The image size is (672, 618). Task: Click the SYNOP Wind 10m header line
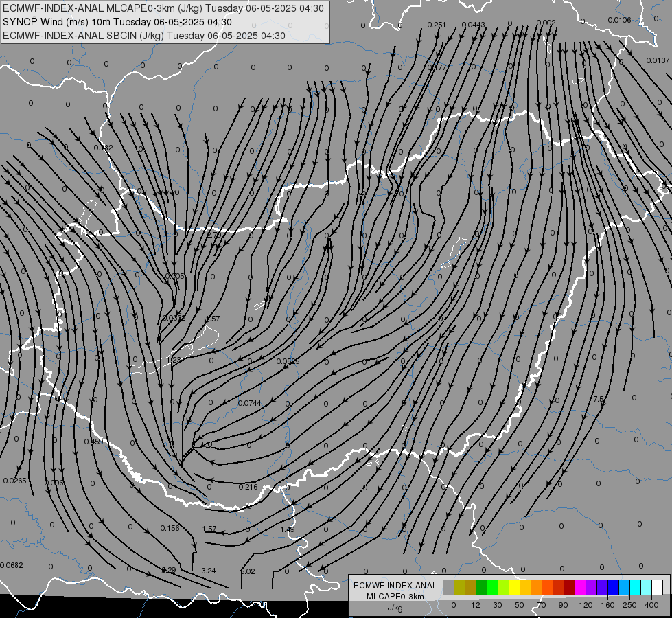(117, 22)
